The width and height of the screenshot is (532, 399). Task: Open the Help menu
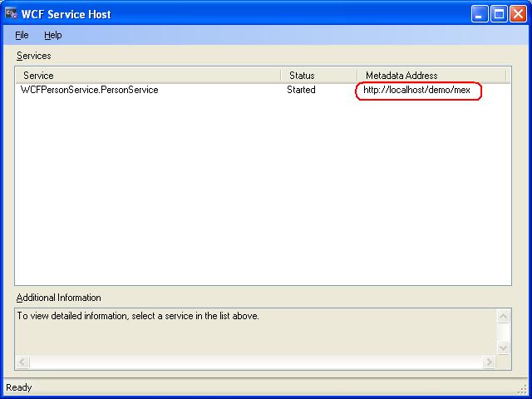(53, 35)
